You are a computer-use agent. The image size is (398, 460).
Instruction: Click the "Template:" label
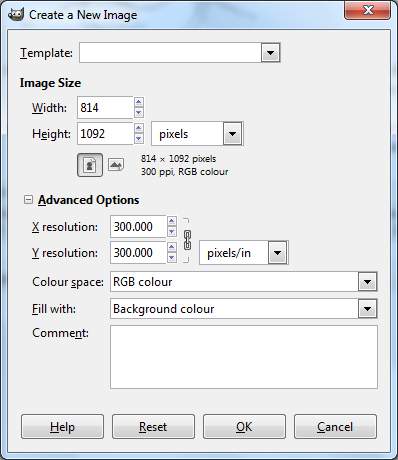pyautogui.click(x=46, y=53)
